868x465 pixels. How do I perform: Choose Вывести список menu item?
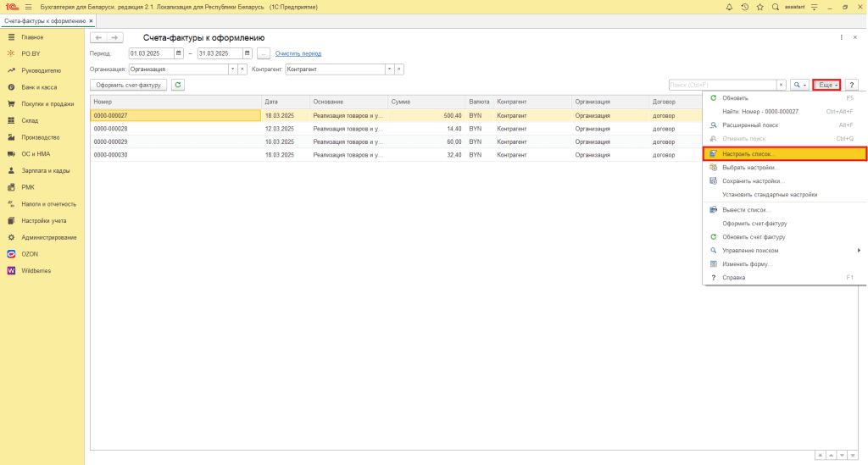784,210
